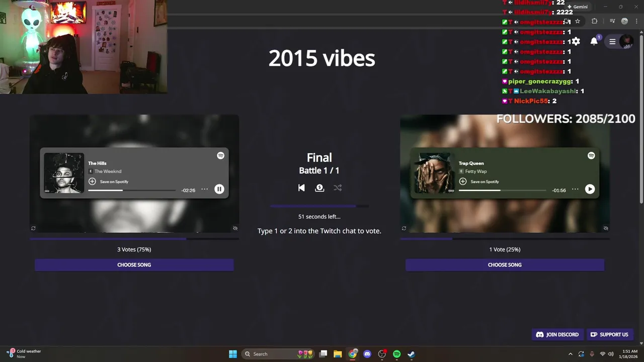Click the microphone tray icon
The image size is (644, 362).
pos(592,354)
